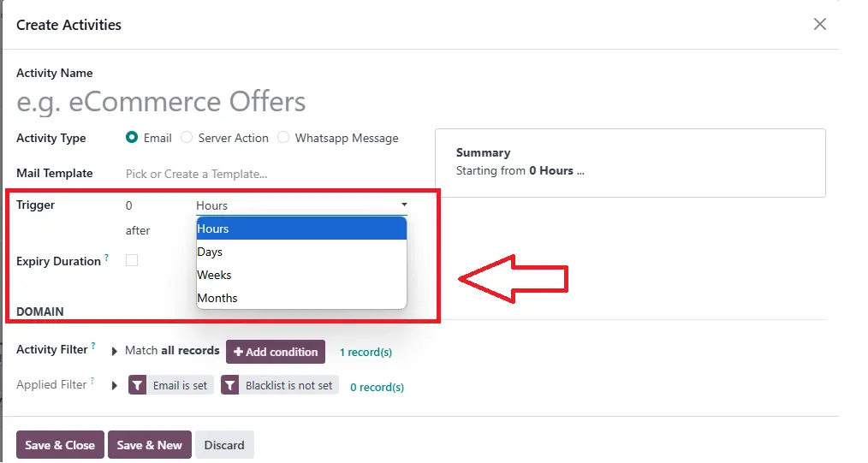
Task: Click the help mark beside Applied Filter
Action: click(92, 381)
